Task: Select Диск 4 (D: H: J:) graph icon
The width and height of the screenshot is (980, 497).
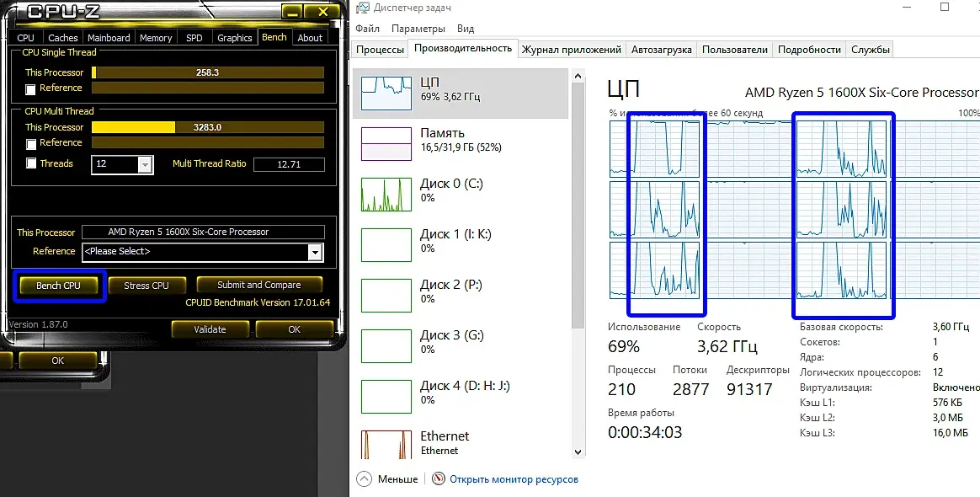Action: (x=386, y=397)
